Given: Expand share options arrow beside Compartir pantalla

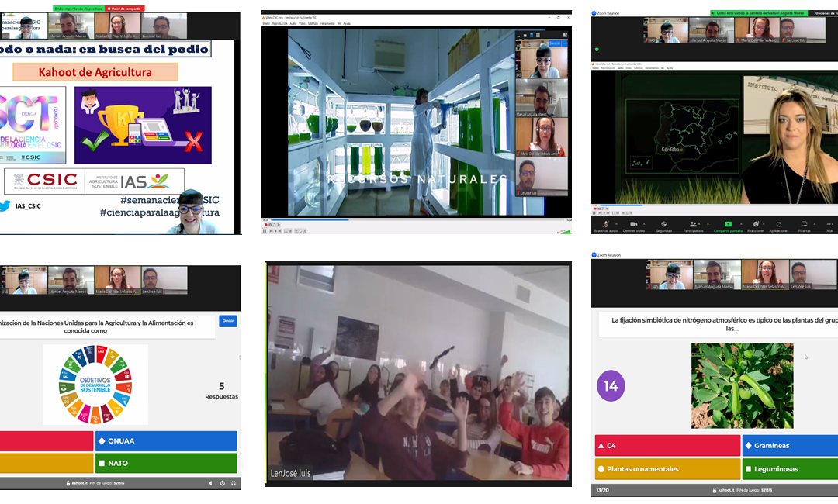Looking at the screenshot, I should (741, 224).
